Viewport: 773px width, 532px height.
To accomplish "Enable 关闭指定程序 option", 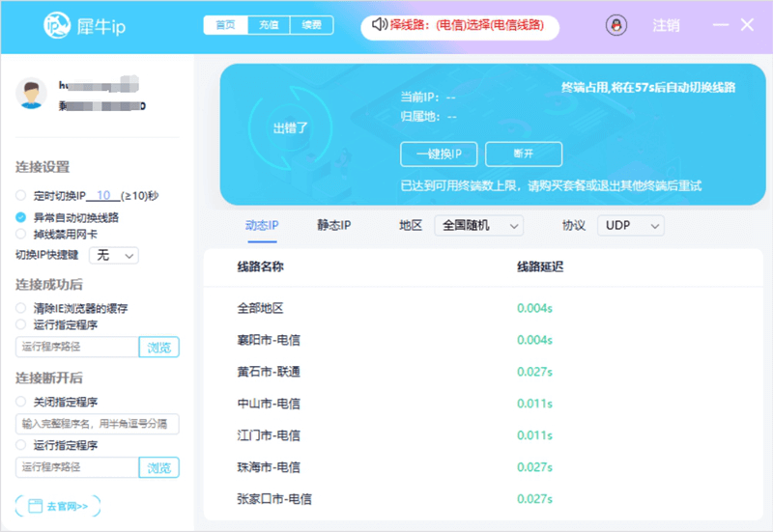I will point(20,402).
